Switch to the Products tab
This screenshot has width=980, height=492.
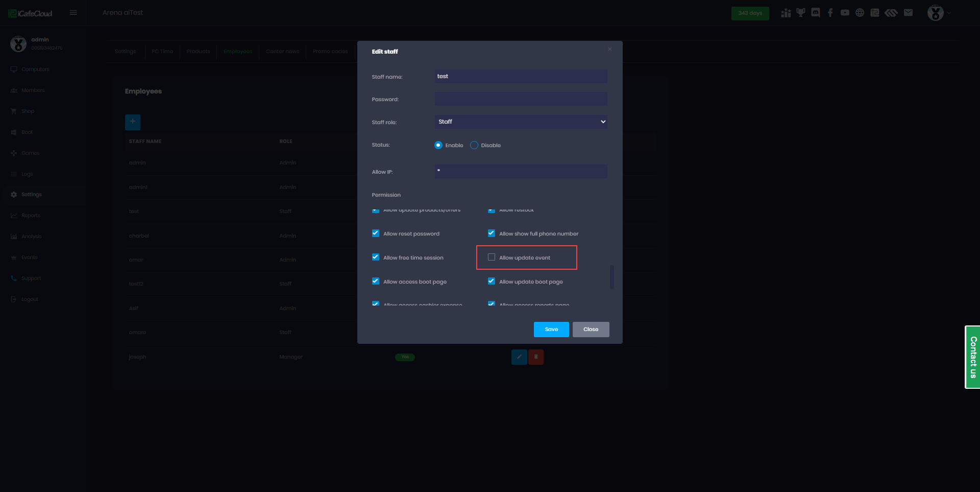point(198,52)
